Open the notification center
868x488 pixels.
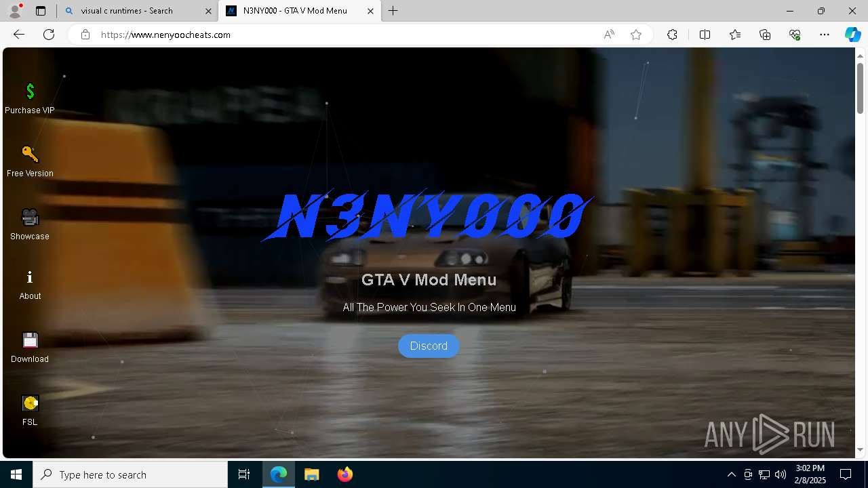coord(846,474)
